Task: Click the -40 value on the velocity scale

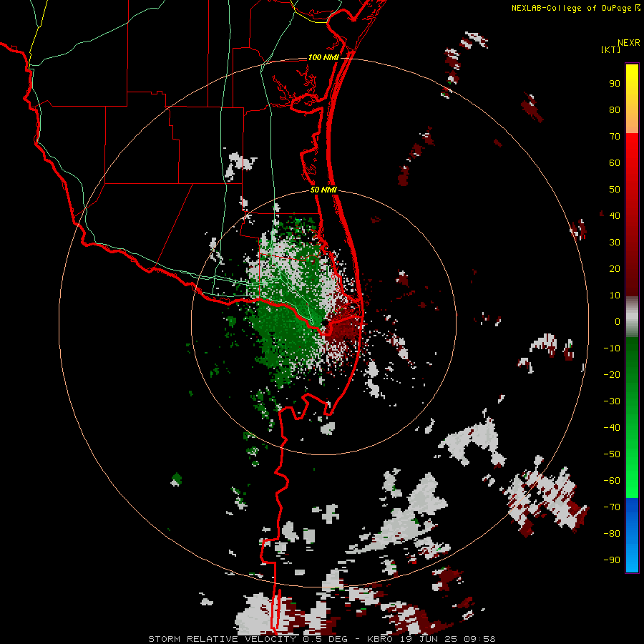Action: 612,428
